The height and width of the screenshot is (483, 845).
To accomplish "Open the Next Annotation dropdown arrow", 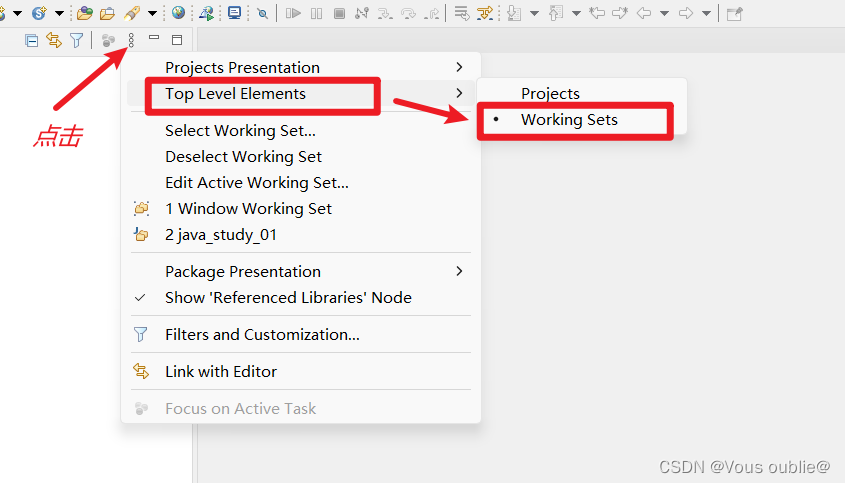I will tap(535, 13).
